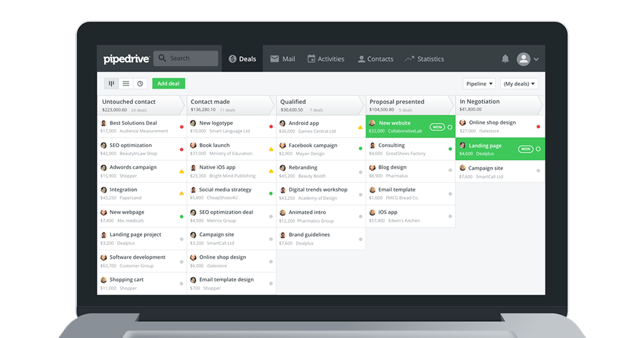Viewport: 644px width, 338px height.
Task: Click grey activity dot on Email template
Action: [x=450, y=194]
